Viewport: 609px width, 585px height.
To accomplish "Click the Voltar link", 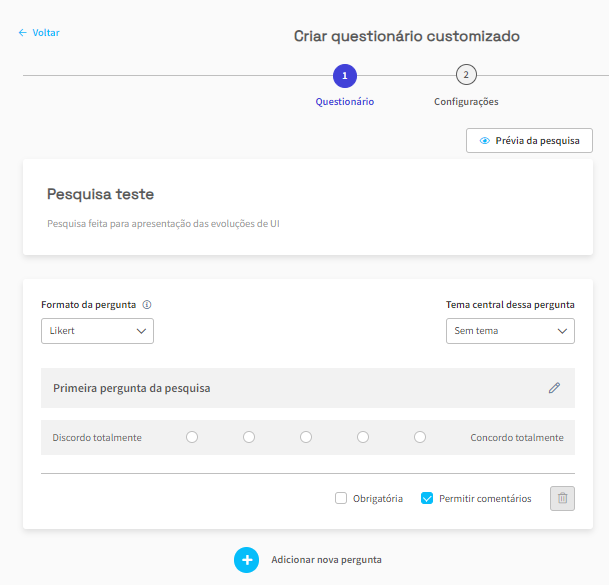I will point(46,33).
